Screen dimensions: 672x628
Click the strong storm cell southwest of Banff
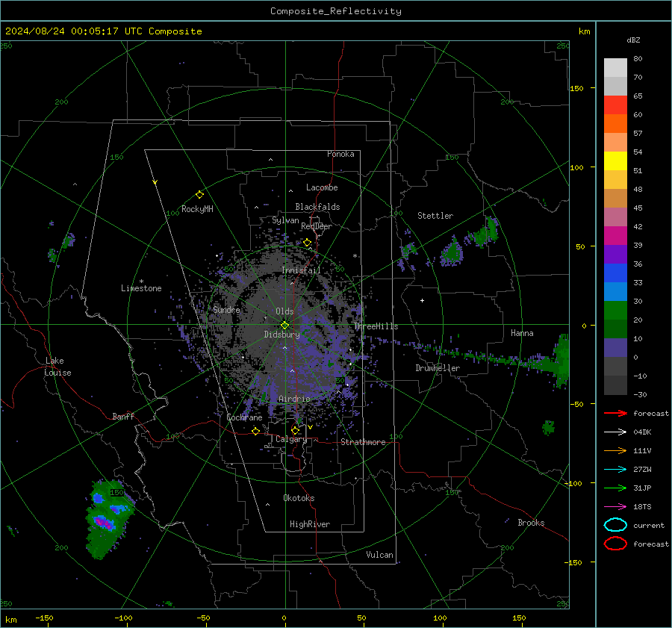108,519
